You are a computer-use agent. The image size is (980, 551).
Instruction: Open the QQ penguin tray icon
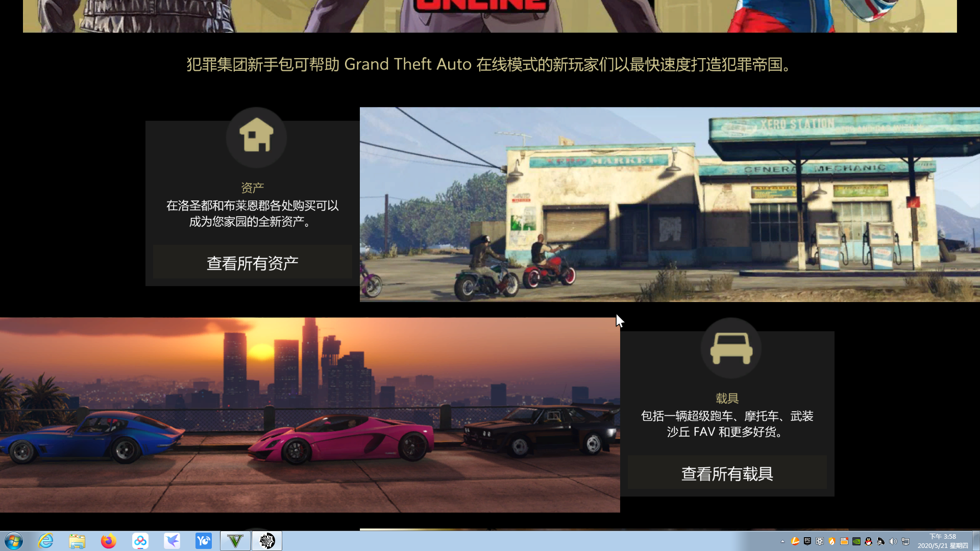pos(869,541)
